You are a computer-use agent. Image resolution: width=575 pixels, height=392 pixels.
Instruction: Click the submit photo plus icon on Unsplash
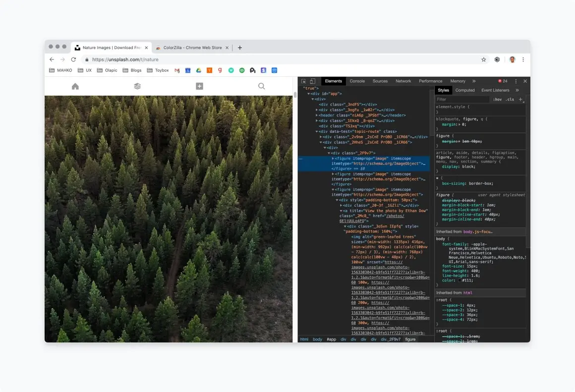(199, 86)
